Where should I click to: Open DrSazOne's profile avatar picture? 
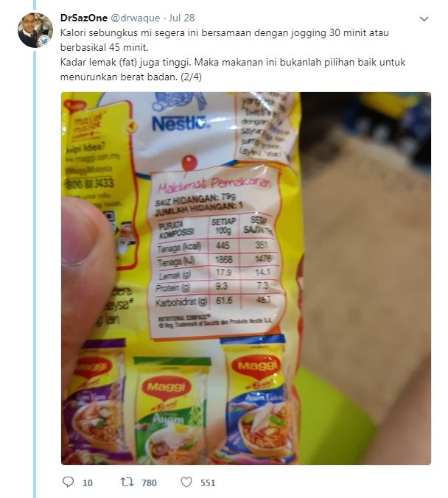point(35,30)
